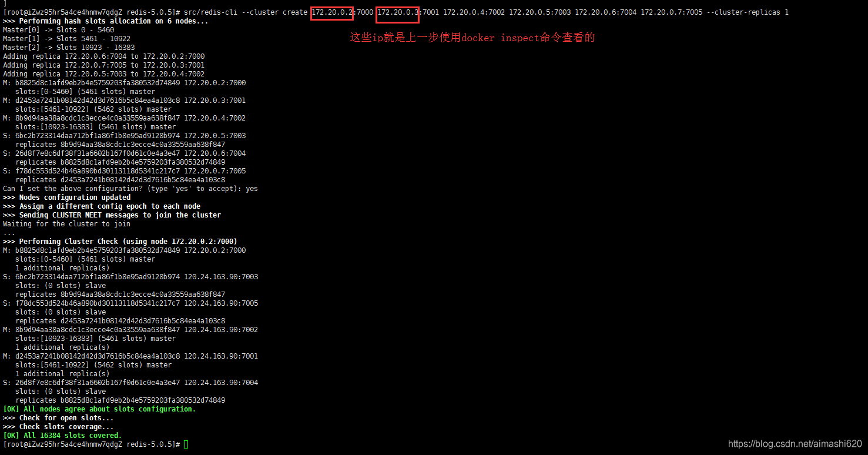
Task: Click the green cursor at the bottom shell prompt
Action: (186, 444)
